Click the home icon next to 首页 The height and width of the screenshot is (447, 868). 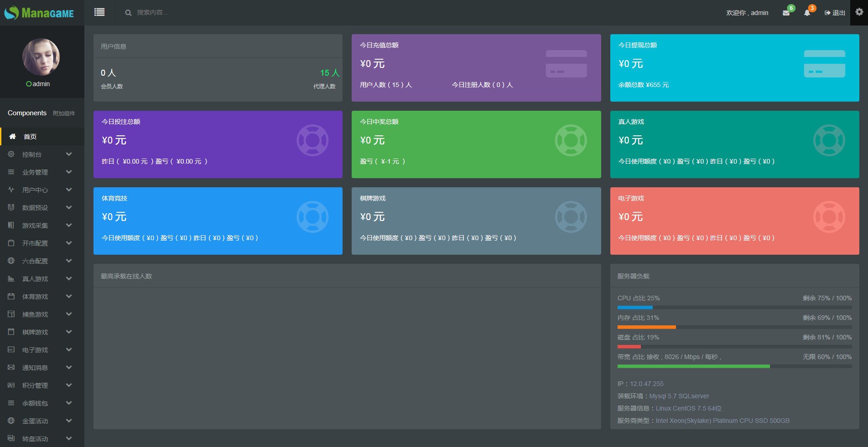pyautogui.click(x=12, y=136)
